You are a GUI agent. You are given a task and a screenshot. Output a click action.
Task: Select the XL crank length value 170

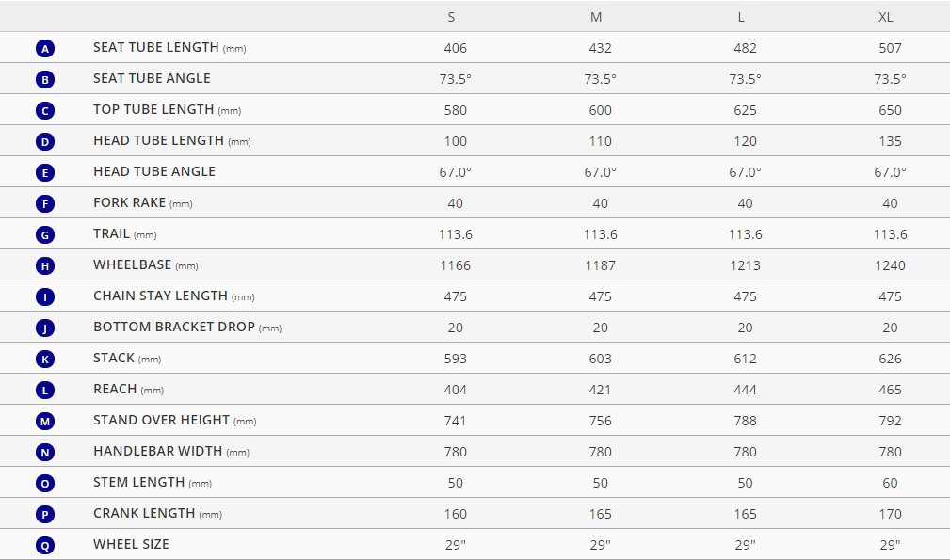tap(890, 514)
